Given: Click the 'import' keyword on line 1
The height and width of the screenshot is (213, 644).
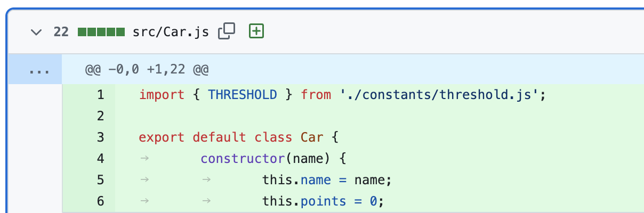Looking at the screenshot, I should (162, 95).
